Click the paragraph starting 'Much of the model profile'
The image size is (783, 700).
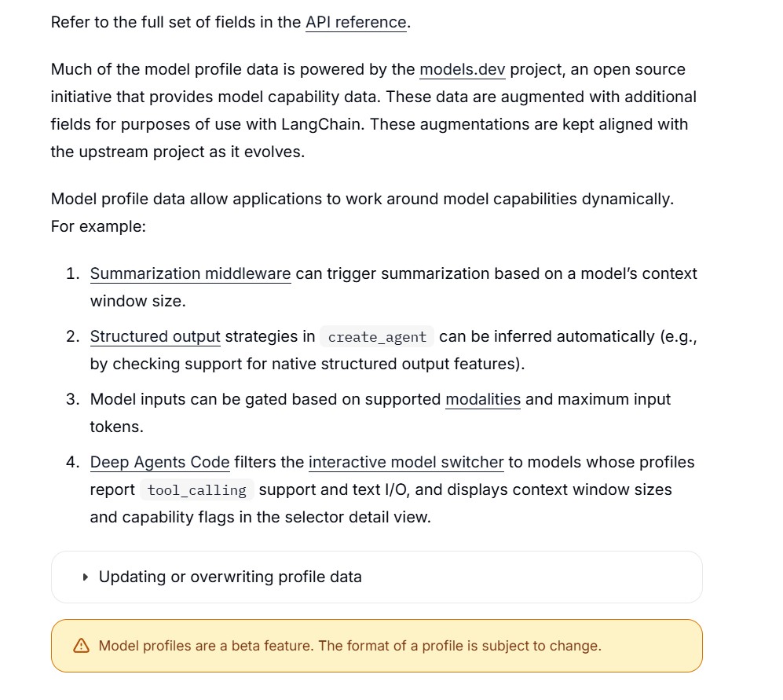click(374, 111)
